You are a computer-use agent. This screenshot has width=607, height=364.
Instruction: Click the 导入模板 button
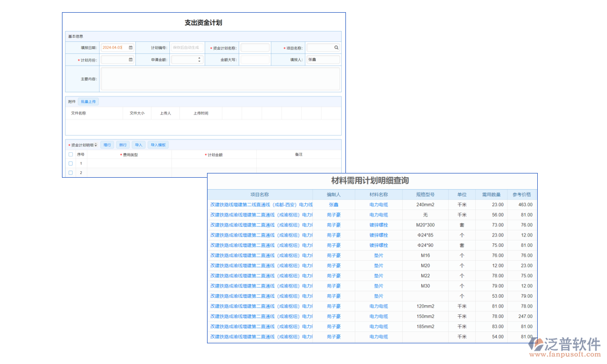tap(158, 145)
